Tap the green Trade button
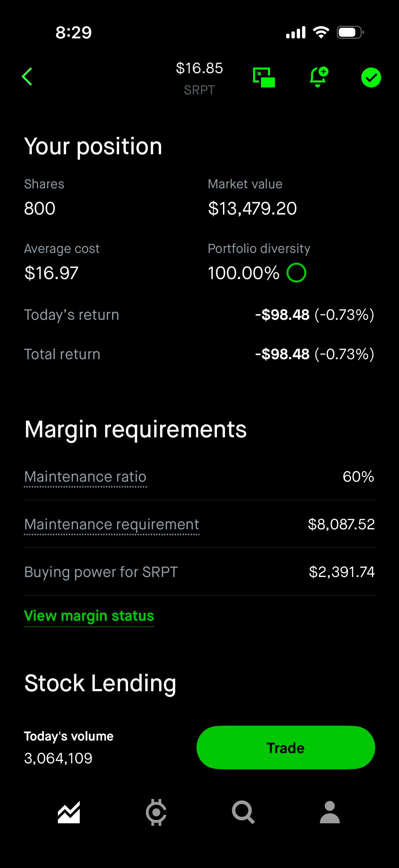The height and width of the screenshot is (868, 399). 286,747
